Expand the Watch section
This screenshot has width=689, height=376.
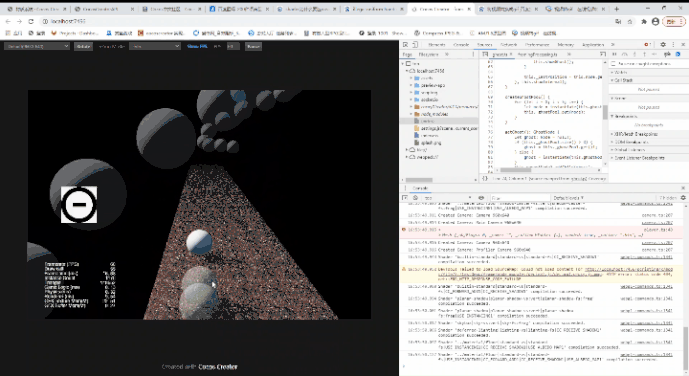[x=649, y=72]
